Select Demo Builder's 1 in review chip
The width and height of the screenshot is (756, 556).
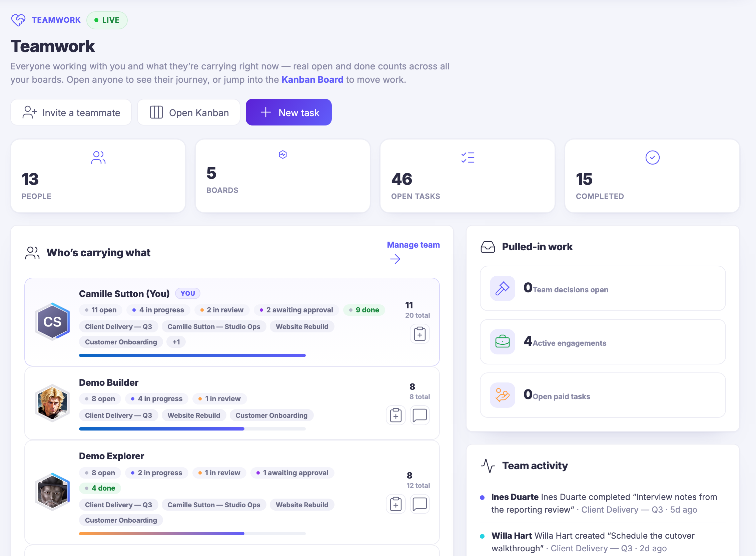click(220, 399)
